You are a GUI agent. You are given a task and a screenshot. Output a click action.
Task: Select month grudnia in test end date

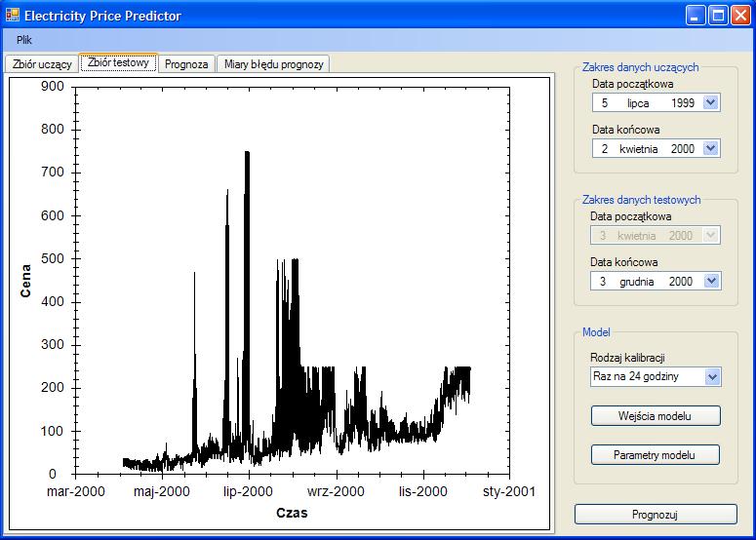point(636,282)
